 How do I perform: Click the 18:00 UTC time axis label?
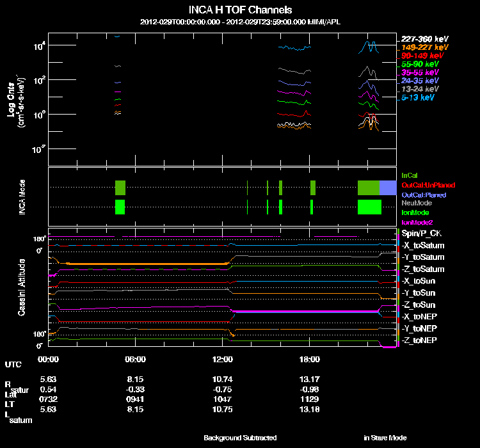(x=310, y=359)
